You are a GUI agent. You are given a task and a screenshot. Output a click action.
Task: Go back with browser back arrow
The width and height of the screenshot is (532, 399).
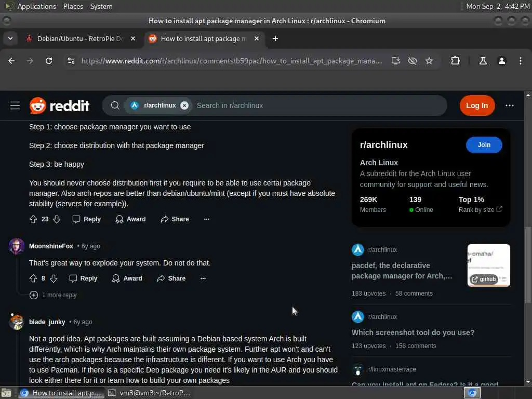point(11,61)
